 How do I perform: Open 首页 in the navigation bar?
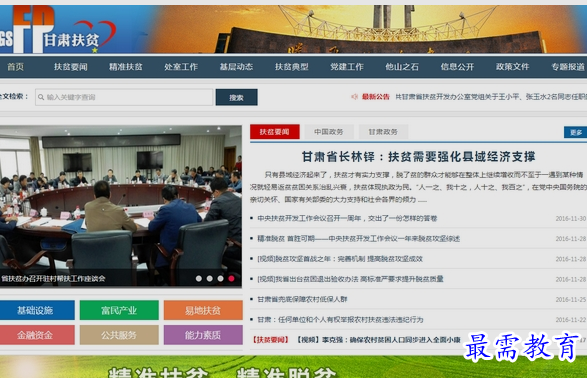[15, 67]
